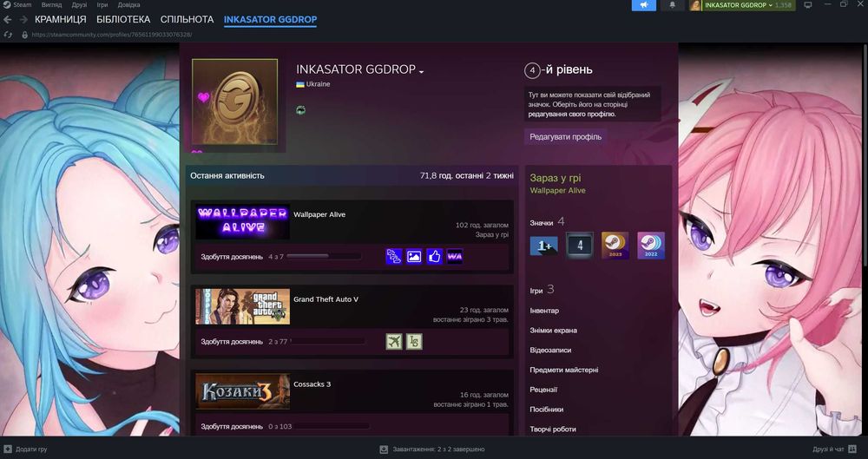
Task: Open the friends and chat icon
Action: click(852, 449)
